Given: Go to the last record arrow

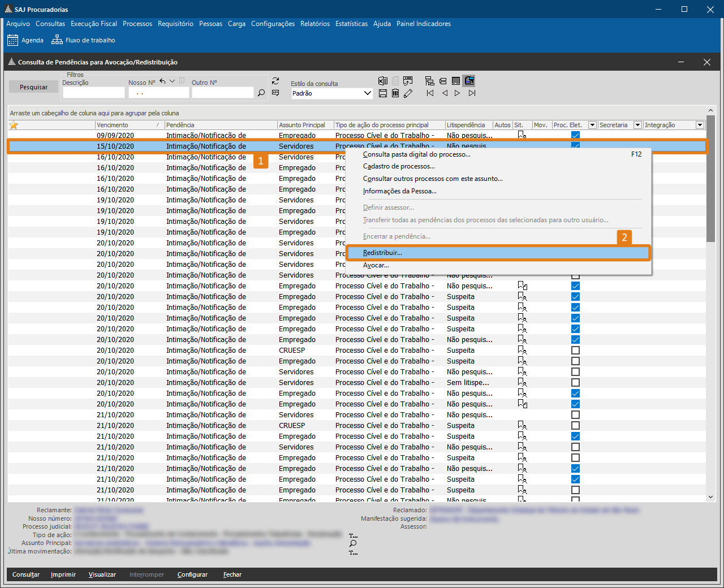Looking at the screenshot, I should 472,93.
